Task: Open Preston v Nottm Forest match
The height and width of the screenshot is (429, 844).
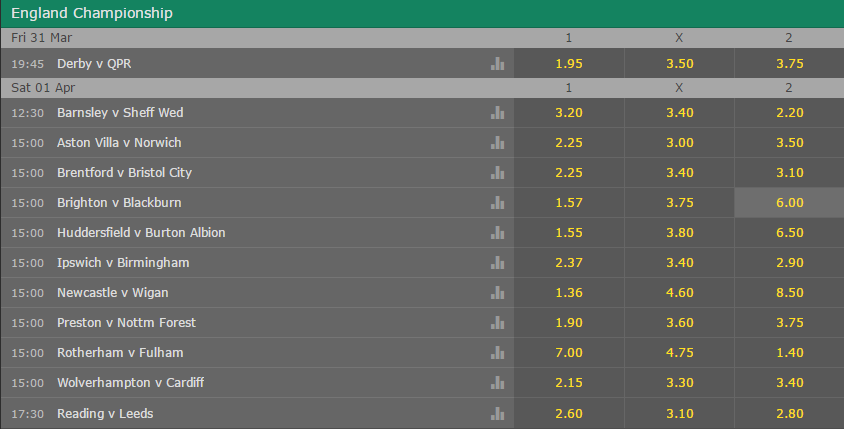Action: tap(126, 323)
